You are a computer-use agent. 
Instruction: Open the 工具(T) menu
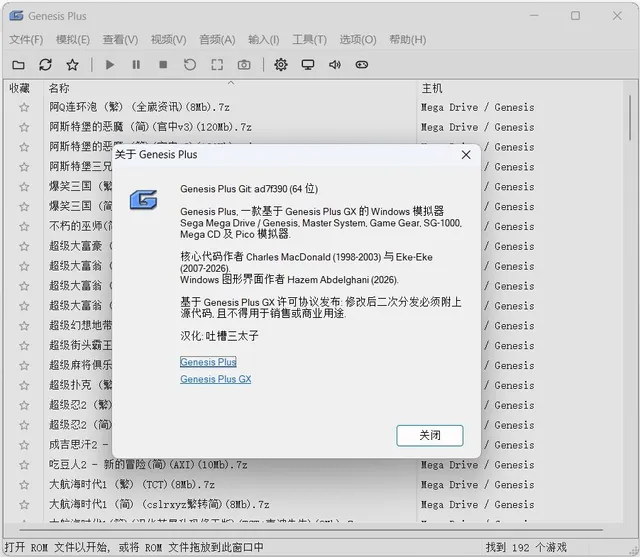tap(309, 40)
